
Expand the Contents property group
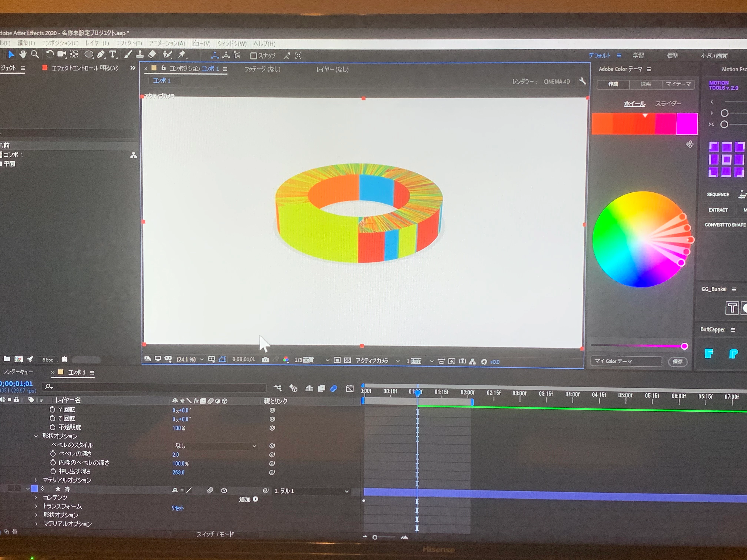[x=36, y=498]
